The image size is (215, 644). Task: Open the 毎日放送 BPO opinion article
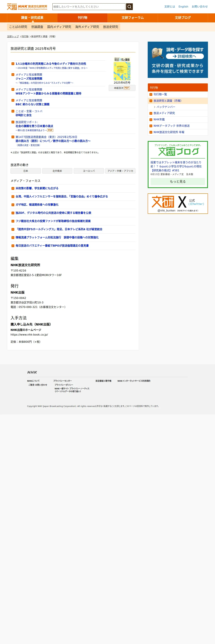click(x=52, y=246)
